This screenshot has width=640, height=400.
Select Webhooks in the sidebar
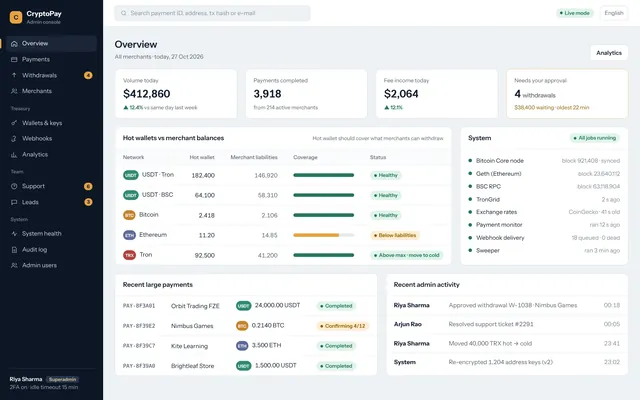[x=51, y=139]
